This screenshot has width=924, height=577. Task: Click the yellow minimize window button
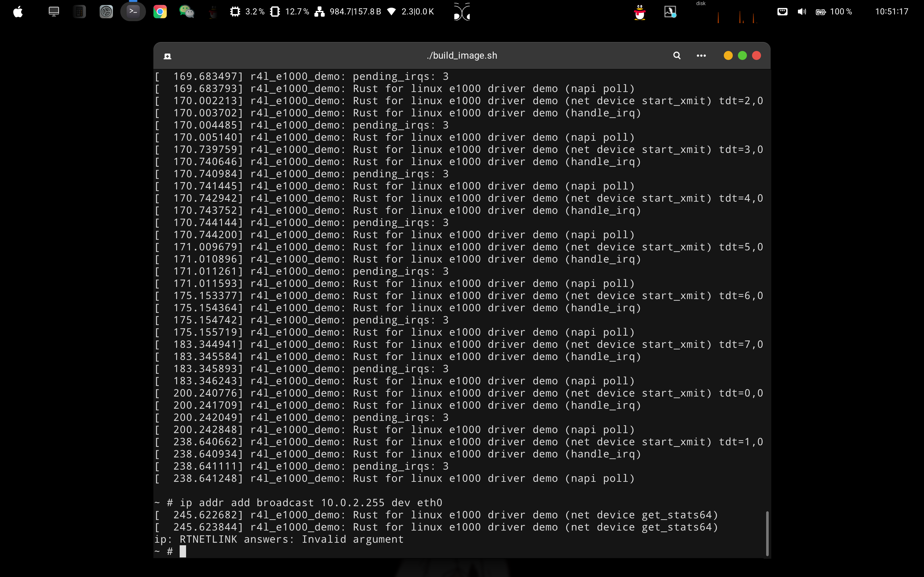click(x=728, y=56)
